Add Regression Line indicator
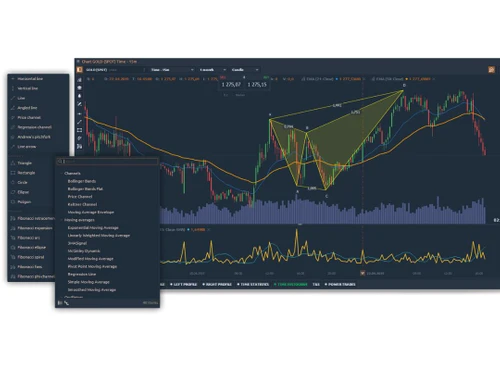This screenshot has width=500, height=375. 82,274
